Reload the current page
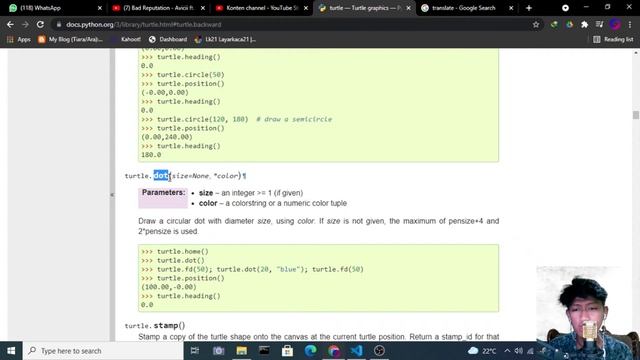 pyautogui.click(x=40, y=24)
